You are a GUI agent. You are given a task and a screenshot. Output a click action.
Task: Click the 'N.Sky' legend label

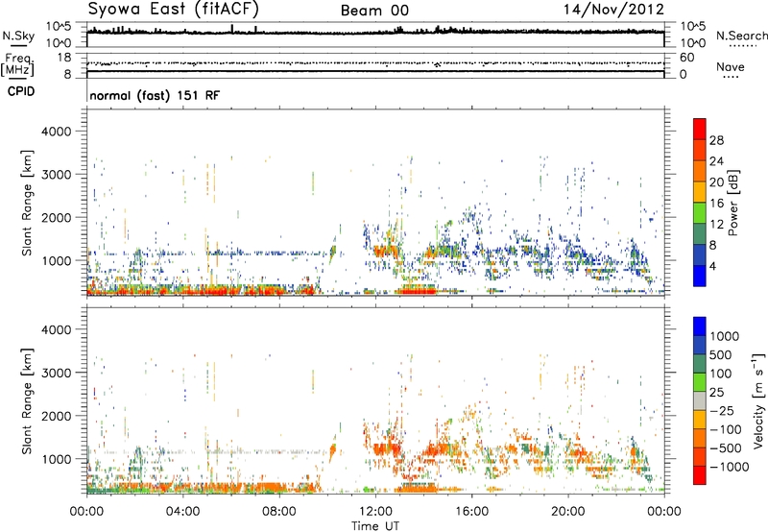pos(18,36)
